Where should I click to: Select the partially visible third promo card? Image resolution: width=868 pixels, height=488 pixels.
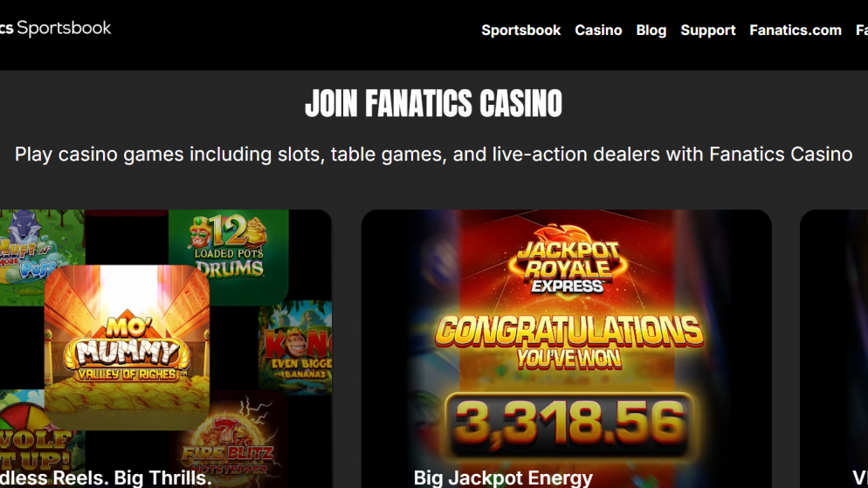pos(834,348)
